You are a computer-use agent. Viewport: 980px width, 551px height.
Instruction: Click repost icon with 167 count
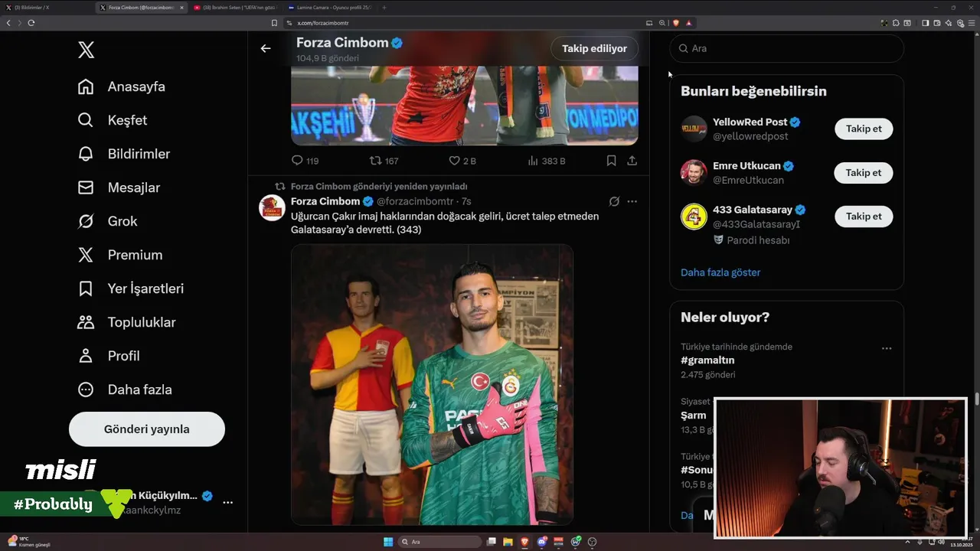click(x=375, y=161)
